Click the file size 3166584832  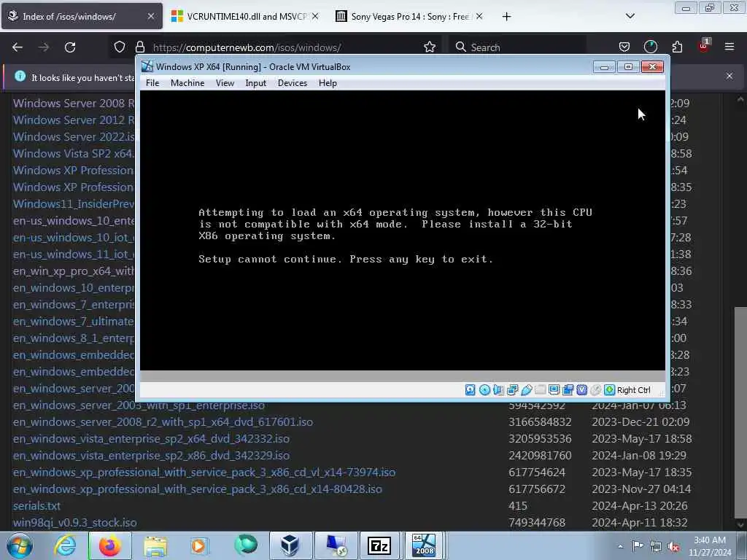point(540,422)
